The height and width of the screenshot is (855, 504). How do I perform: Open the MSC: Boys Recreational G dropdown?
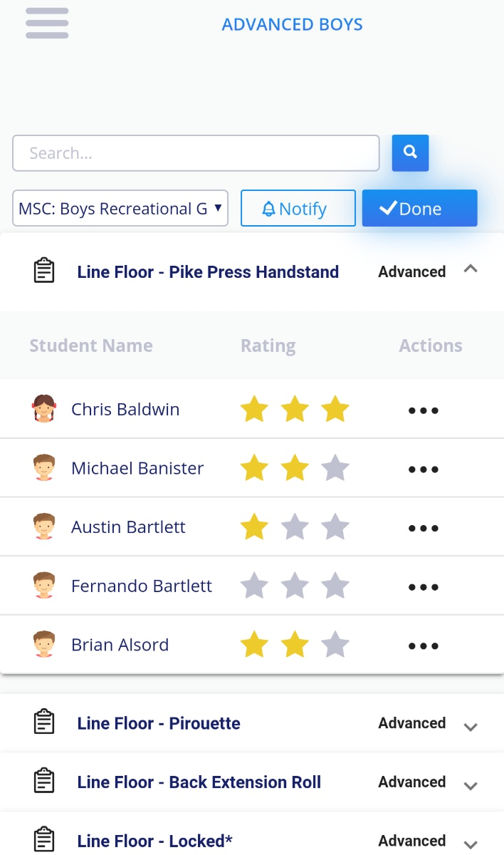click(x=120, y=208)
